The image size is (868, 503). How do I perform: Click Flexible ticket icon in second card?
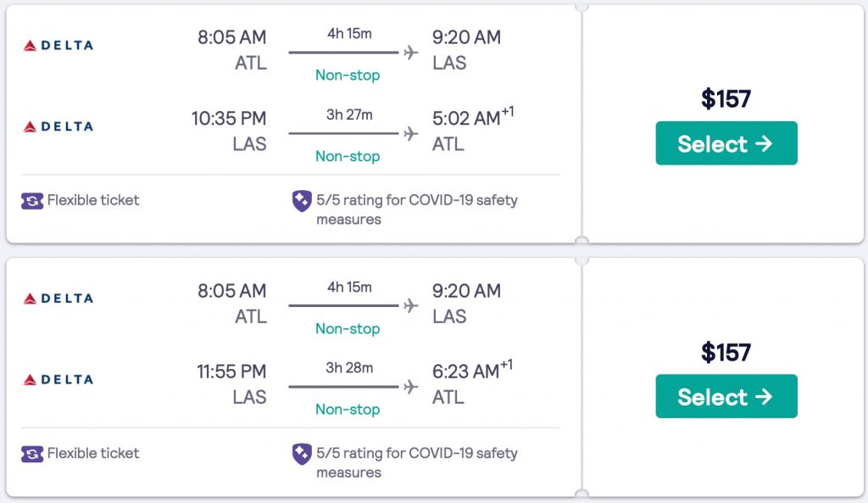click(x=32, y=454)
